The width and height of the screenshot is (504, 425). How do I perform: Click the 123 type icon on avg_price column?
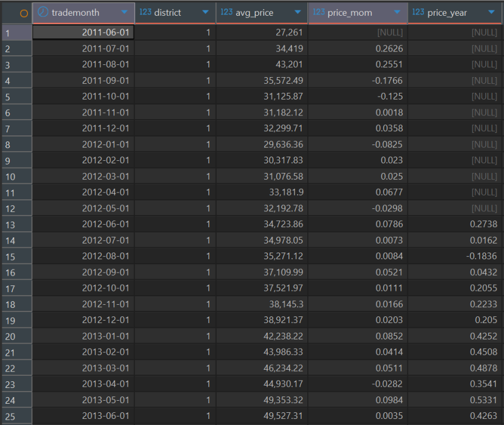226,12
